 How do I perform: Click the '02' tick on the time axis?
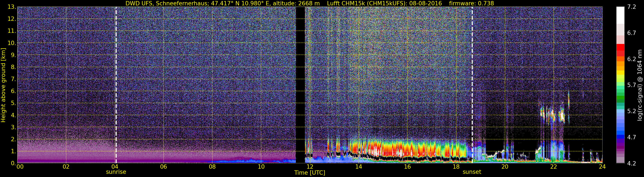pyautogui.click(x=66, y=167)
